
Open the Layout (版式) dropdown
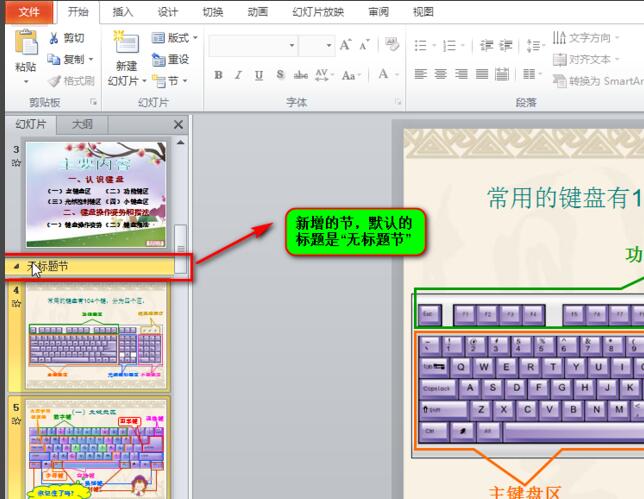coord(175,38)
